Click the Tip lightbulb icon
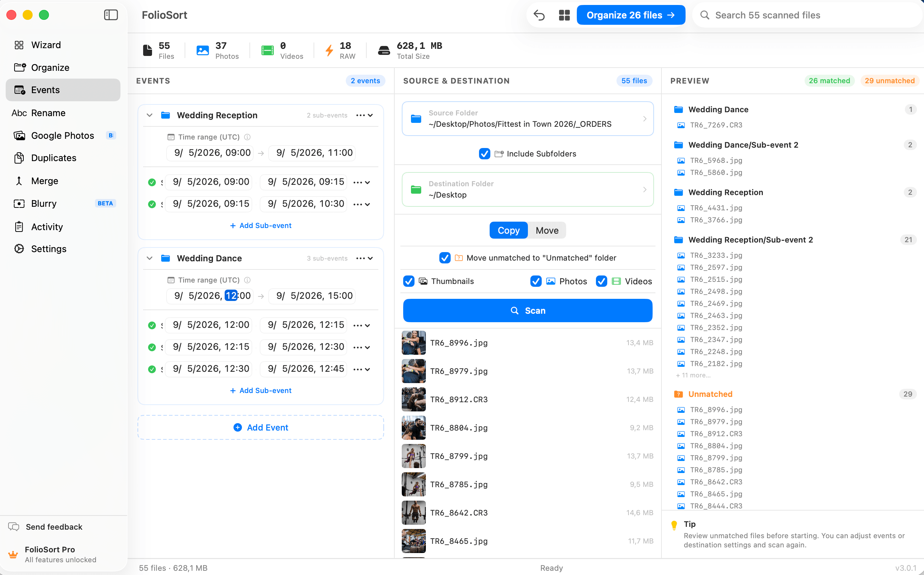The height and width of the screenshot is (575, 924). [x=674, y=525]
